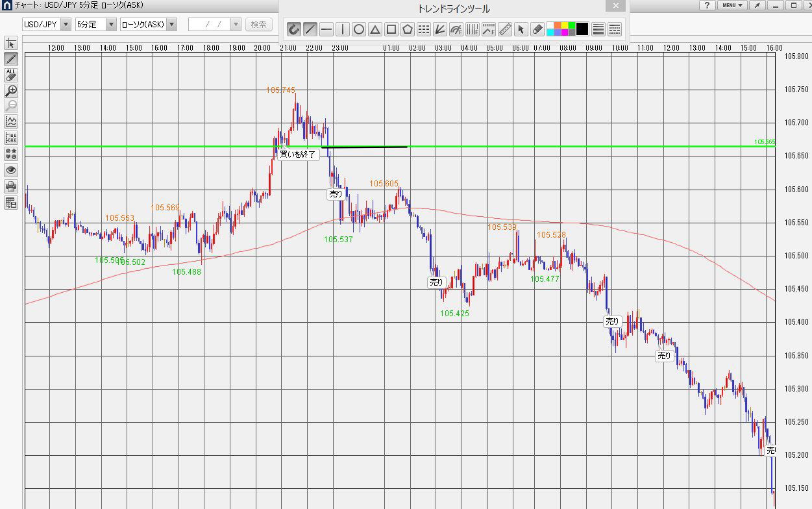Image resolution: width=812 pixels, height=509 pixels.
Task: Close the トレンドラインツール toolbar panel
Action: (x=615, y=6)
